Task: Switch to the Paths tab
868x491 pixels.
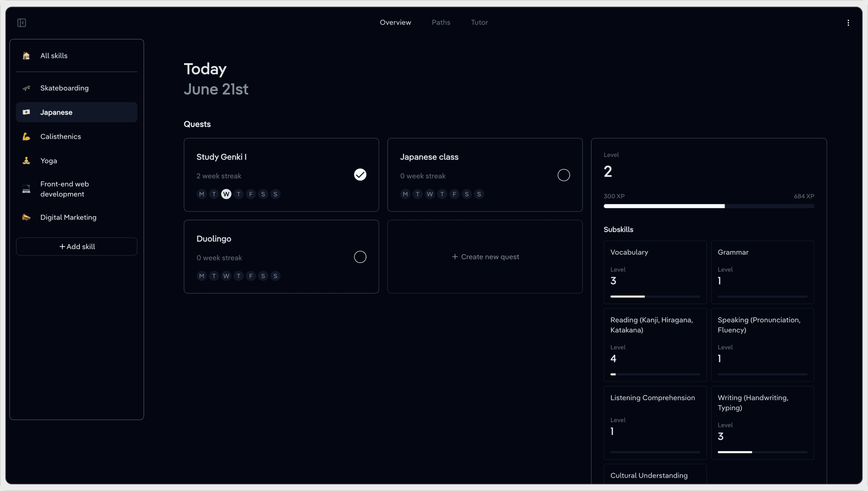Action: (441, 22)
